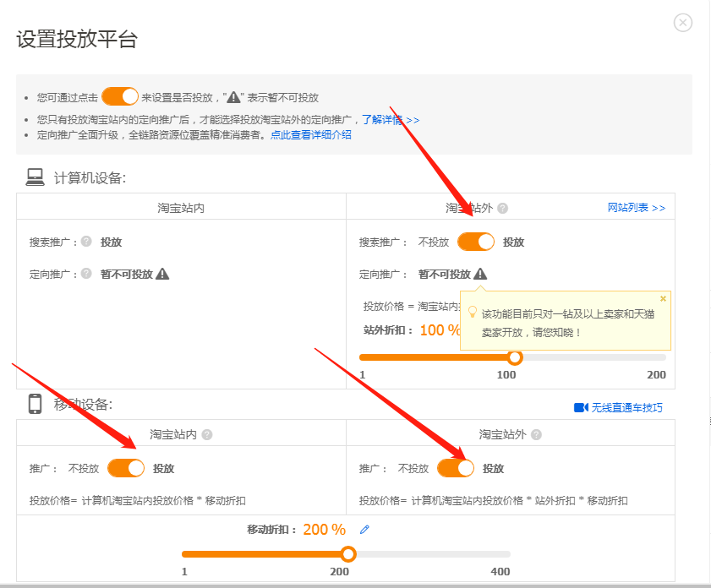This screenshot has height=588, width=711.
Task: Click help icon beside mobile 淘宝站外 header
Action: (537, 434)
